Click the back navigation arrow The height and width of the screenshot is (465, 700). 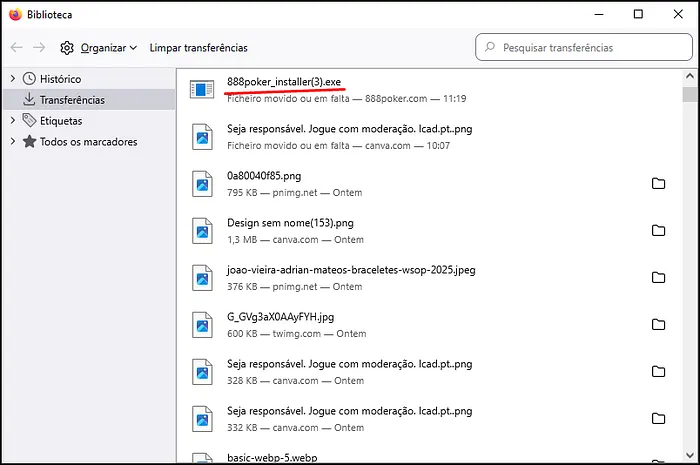pyautogui.click(x=17, y=47)
